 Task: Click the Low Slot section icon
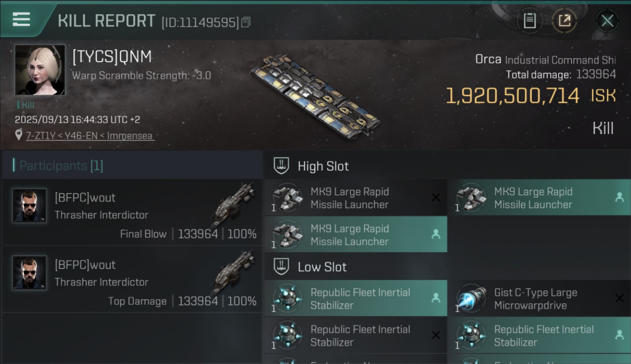(282, 267)
